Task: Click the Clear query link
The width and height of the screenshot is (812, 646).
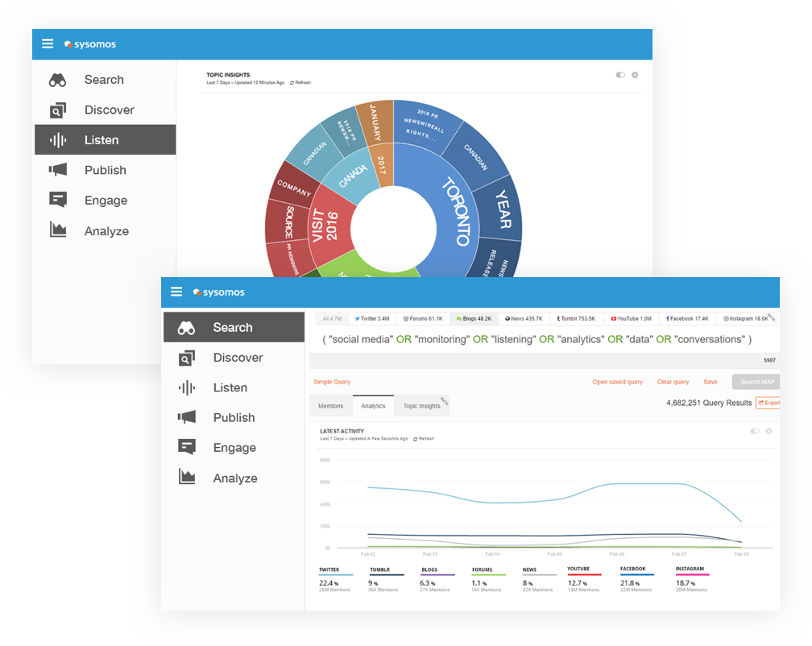Action: (673, 382)
